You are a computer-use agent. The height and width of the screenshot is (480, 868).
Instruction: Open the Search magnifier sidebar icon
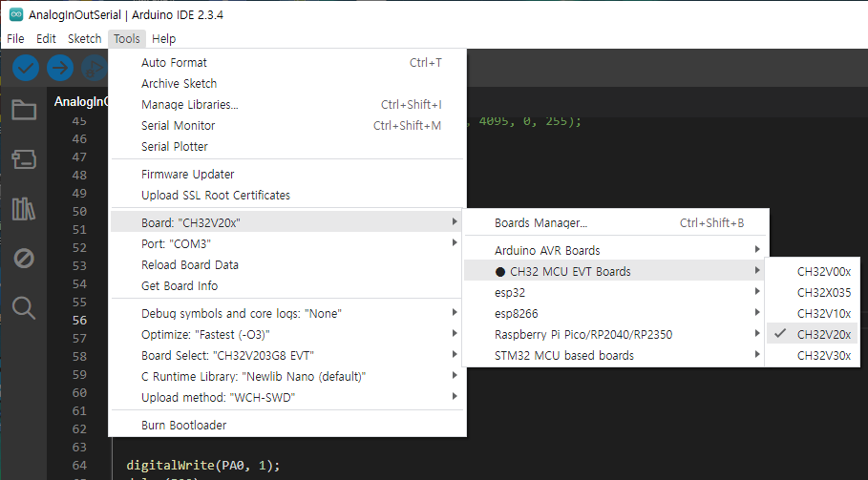[24, 308]
